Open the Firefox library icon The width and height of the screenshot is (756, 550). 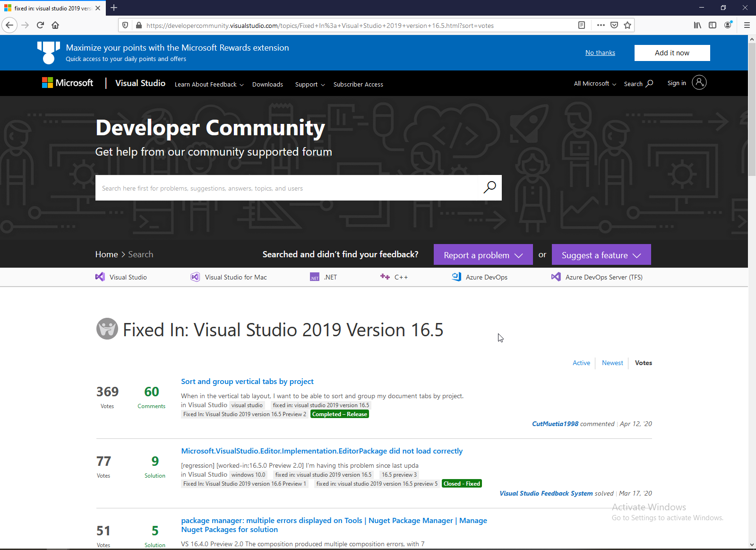pyautogui.click(x=697, y=25)
